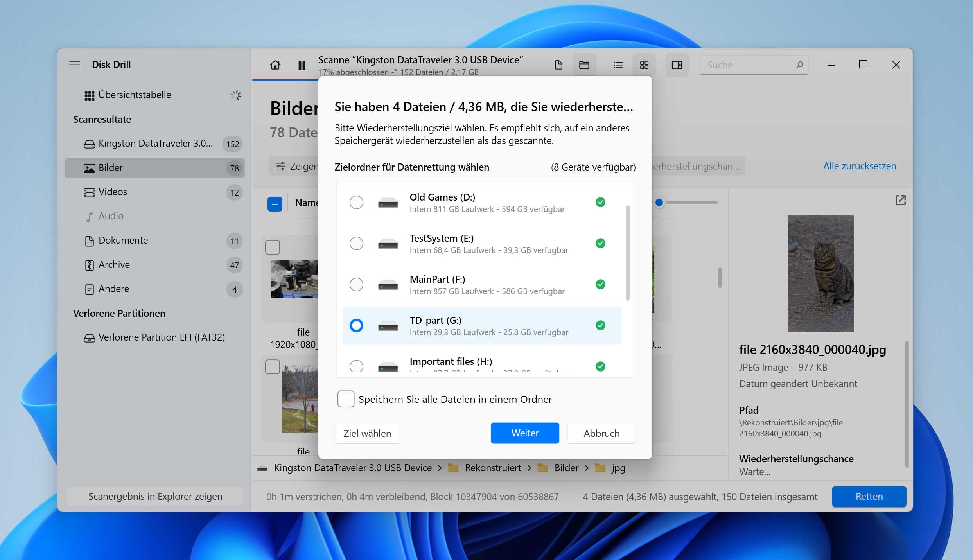Click the device list scrollbar in dialog
This screenshot has height=560, width=973.
click(x=627, y=253)
